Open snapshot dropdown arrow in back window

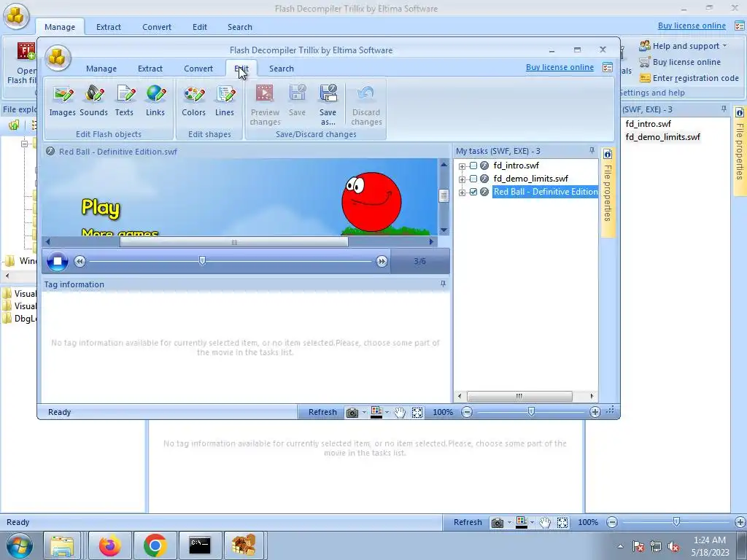[x=509, y=522]
